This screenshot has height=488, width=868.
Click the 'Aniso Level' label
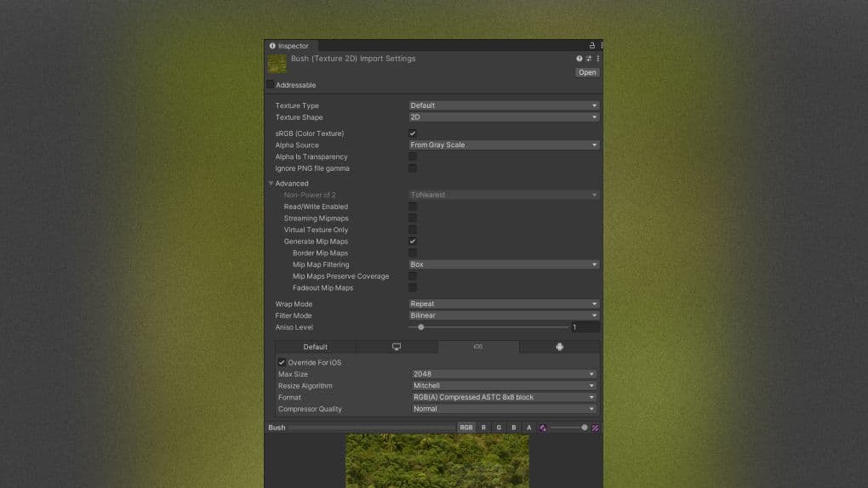pyautogui.click(x=294, y=327)
